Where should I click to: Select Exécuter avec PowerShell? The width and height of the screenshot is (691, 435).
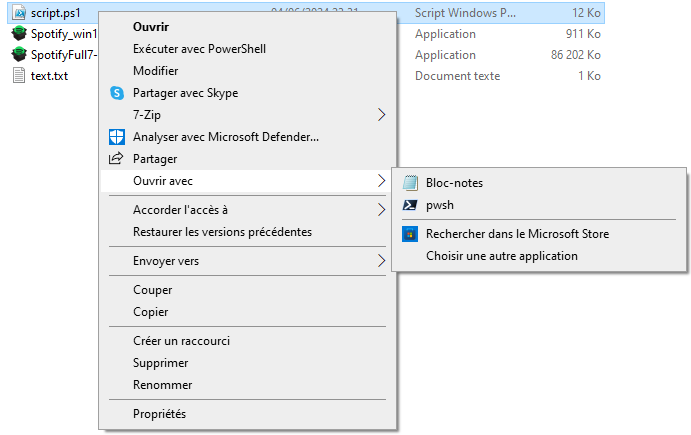[199, 49]
